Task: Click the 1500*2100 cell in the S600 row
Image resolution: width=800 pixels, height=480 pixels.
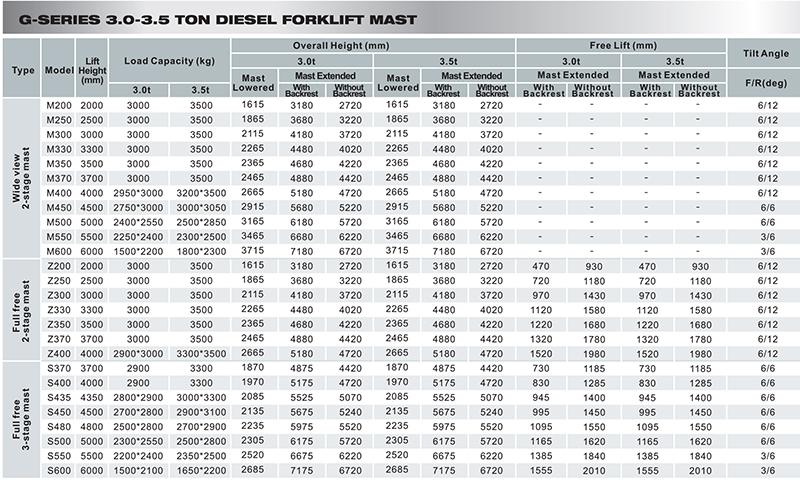Action: pyautogui.click(x=138, y=471)
